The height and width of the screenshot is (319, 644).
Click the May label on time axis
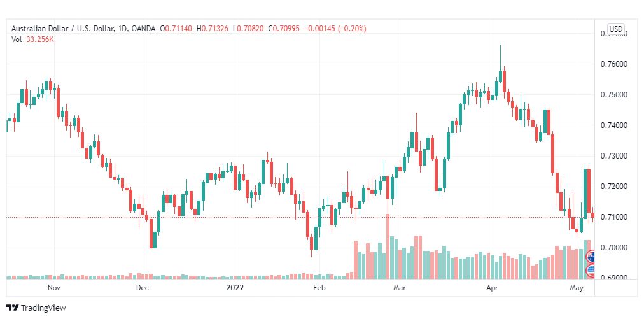tap(577, 288)
